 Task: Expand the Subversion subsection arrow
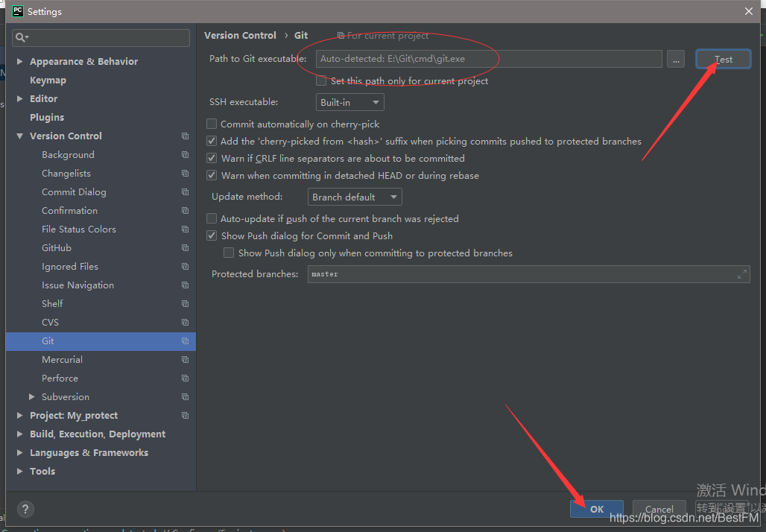tap(32, 396)
